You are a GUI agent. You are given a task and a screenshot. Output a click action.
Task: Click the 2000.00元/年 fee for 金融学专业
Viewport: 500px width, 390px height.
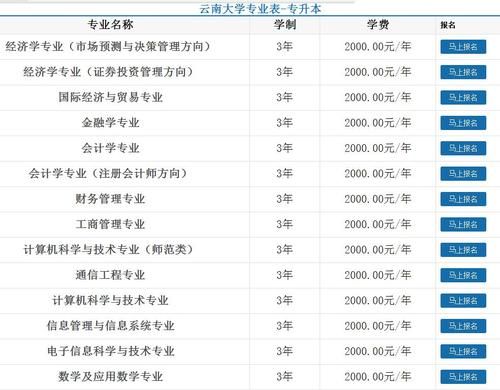tap(378, 123)
